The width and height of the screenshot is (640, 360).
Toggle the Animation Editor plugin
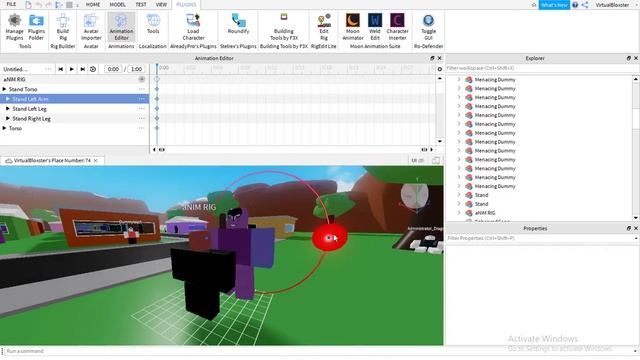click(x=121, y=27)
